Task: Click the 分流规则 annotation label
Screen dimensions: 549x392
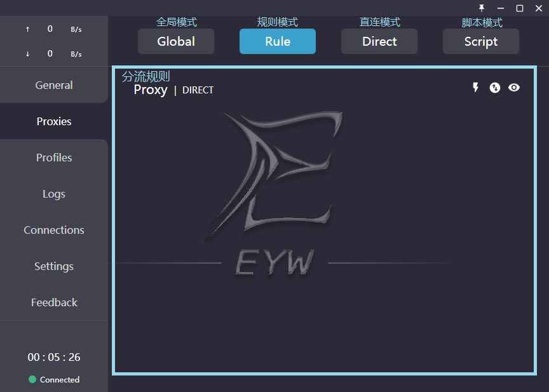Action: point(146,76)
